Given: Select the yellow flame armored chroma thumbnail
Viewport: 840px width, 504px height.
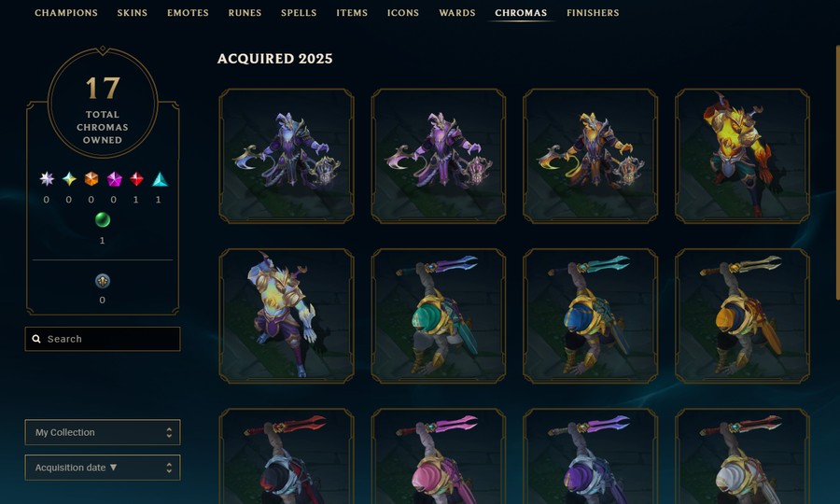Looking at the screenshot, I should 742,156.
